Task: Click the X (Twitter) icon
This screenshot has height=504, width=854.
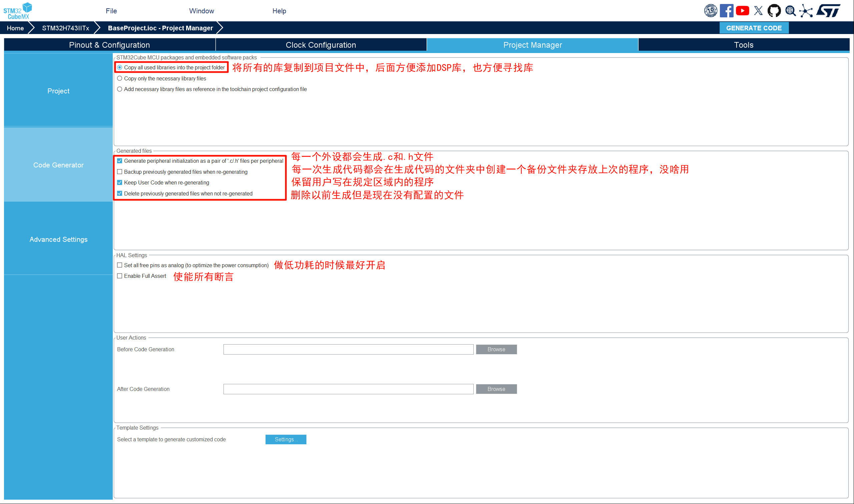Action: (758, 11)
